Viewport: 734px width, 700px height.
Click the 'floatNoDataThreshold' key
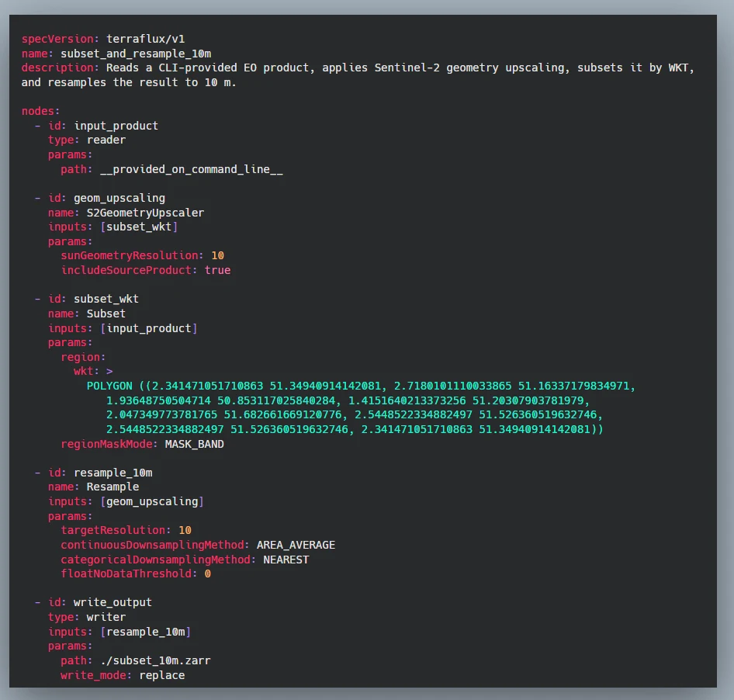[x=126, y=574]
